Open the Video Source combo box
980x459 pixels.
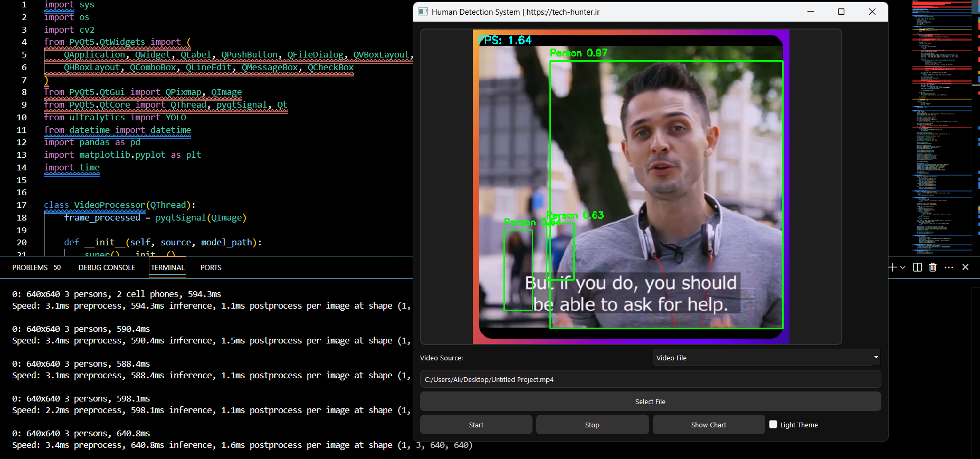[x=766, y=358]
